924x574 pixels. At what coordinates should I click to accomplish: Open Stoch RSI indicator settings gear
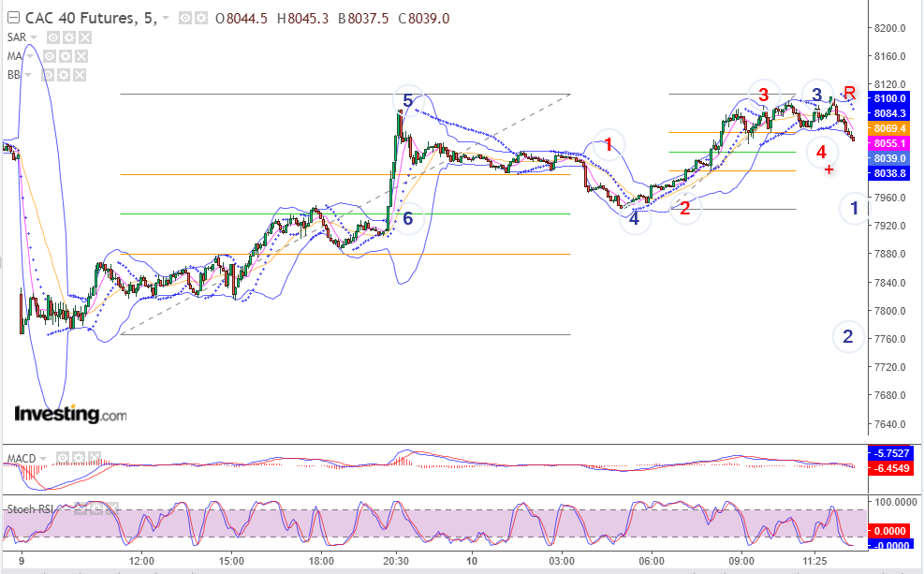95,508
